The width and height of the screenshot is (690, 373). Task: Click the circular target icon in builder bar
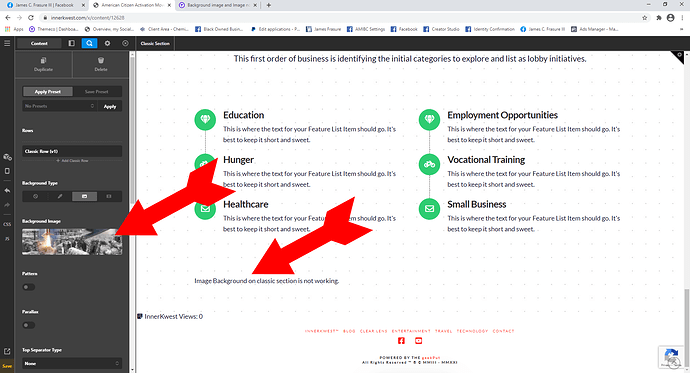tap(125, 43)
